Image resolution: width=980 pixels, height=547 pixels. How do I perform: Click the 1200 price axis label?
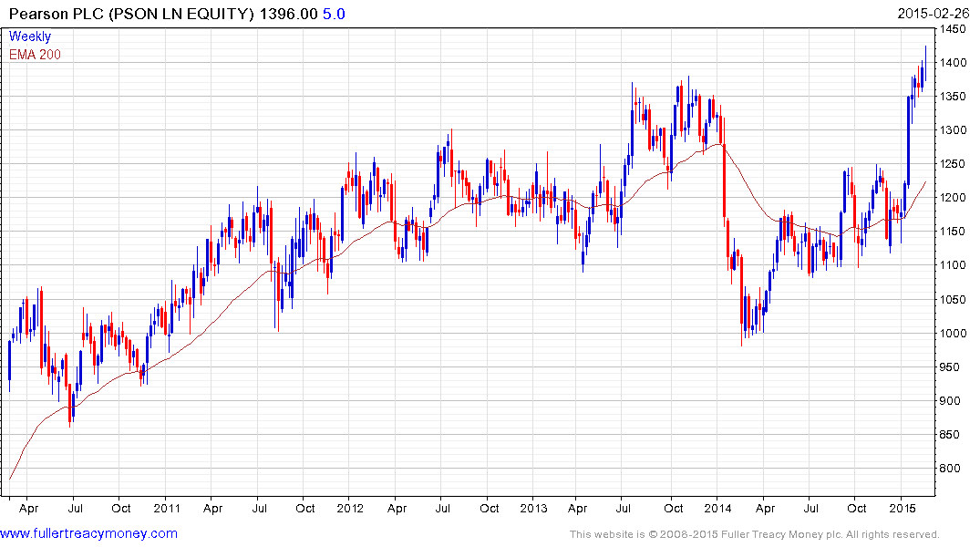click(x=954, y=198)
